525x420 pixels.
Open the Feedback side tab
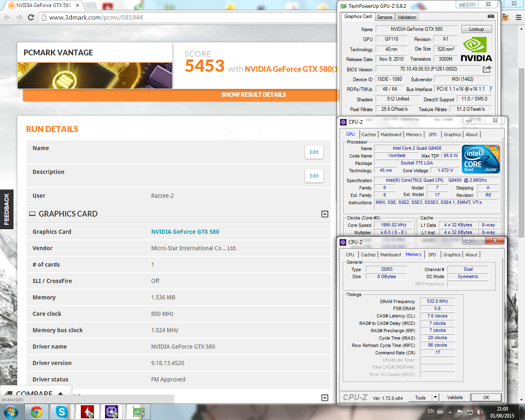7,209
